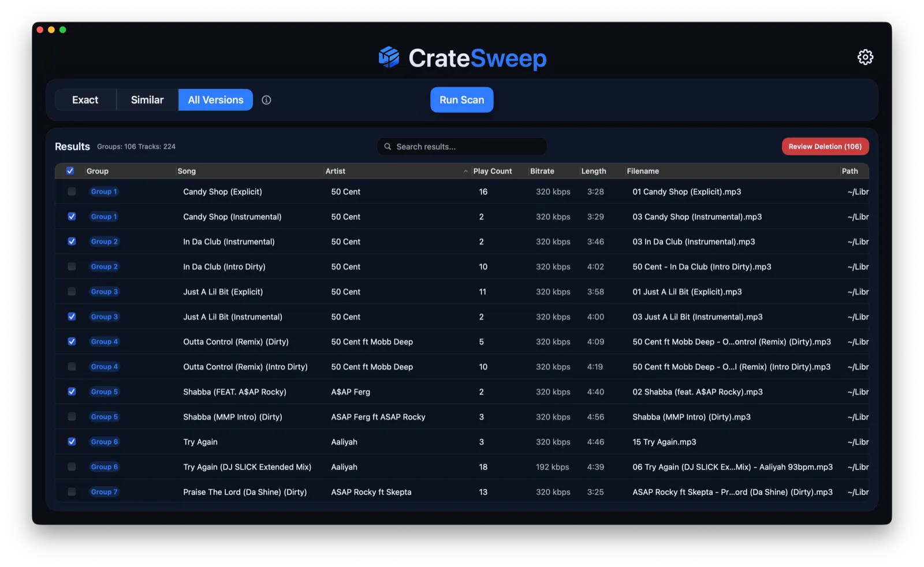The image size is (924, 567).
Task: Select the song title In Da Club (Intro Dirty)
Action: click(x=224, y=267)
